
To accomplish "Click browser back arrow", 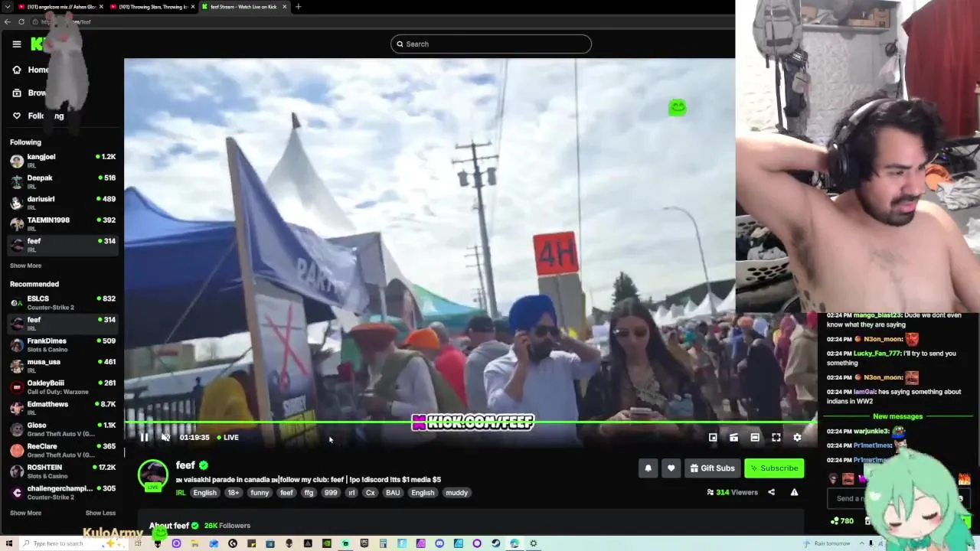I will tap(7, 21).
